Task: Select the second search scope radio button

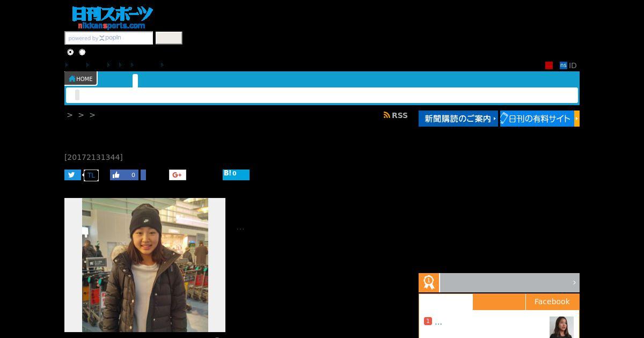Action: point(82,52)
